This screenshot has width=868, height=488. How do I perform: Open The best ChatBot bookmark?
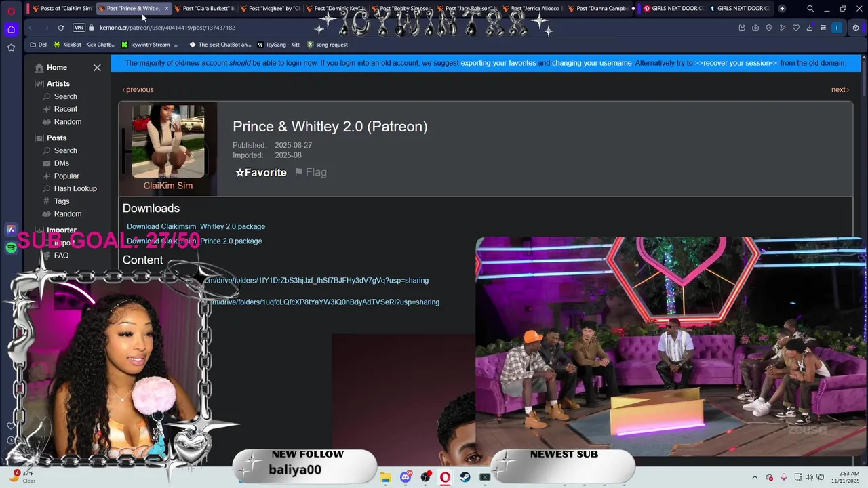point(220,45)
